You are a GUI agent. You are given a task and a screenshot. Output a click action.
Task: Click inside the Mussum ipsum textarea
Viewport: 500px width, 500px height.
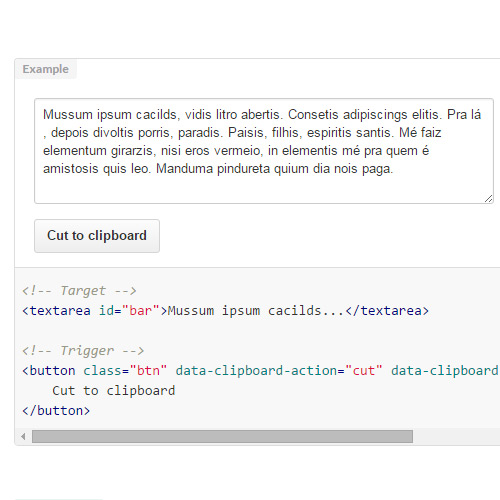pyautogui.click(x=264, y=151)
